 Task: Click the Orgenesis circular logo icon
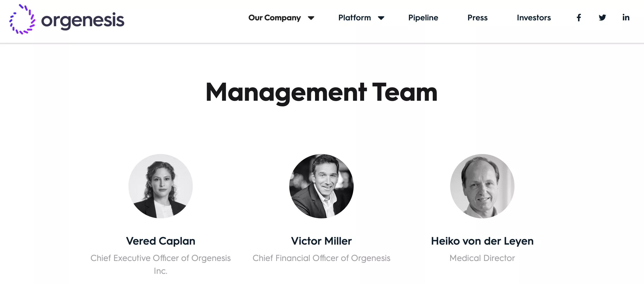click(x=22, y=19)
